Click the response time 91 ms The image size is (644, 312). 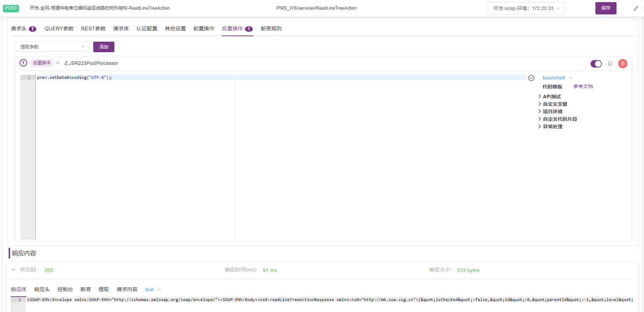pyautogui.click(x=270, y=270)
